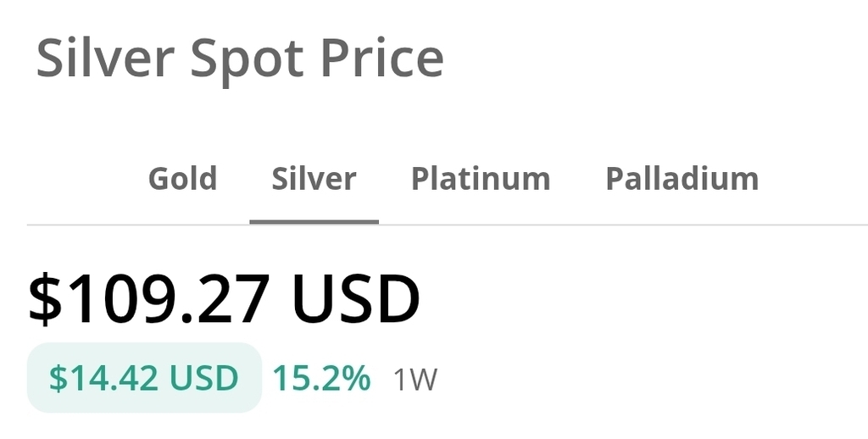Select the Silver tab
Screen dimensions: 868x439
tap(314, 179)
